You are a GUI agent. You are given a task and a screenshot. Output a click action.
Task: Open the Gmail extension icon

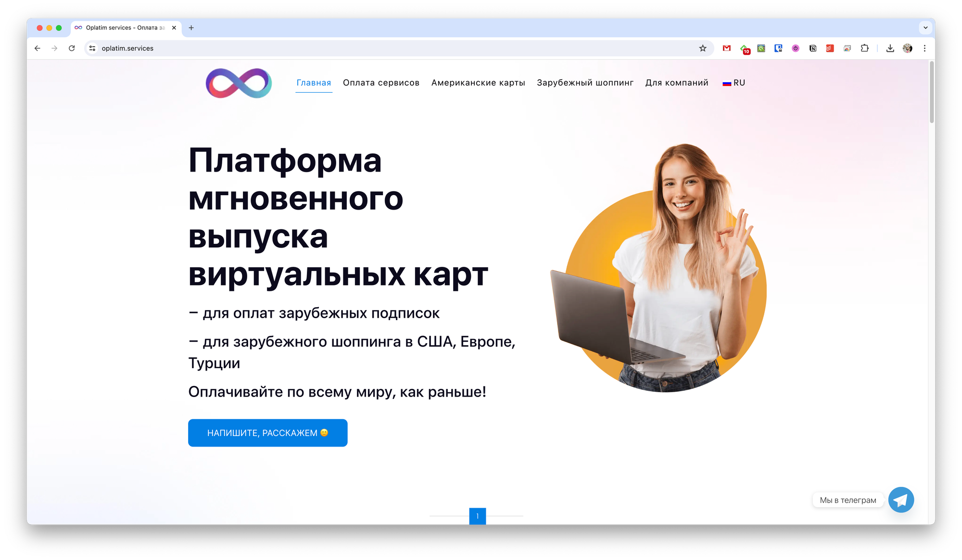[727, 48]
